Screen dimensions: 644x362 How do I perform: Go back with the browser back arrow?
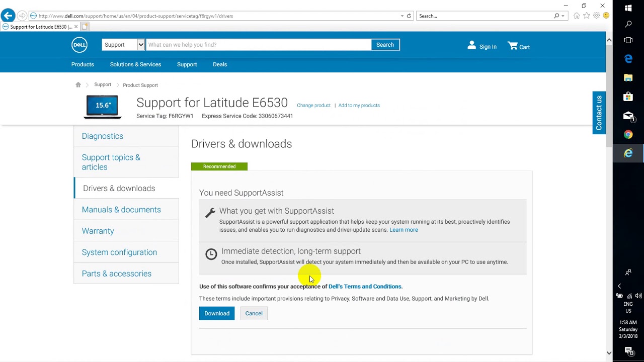pyautogui.click(x=8, y=16)
